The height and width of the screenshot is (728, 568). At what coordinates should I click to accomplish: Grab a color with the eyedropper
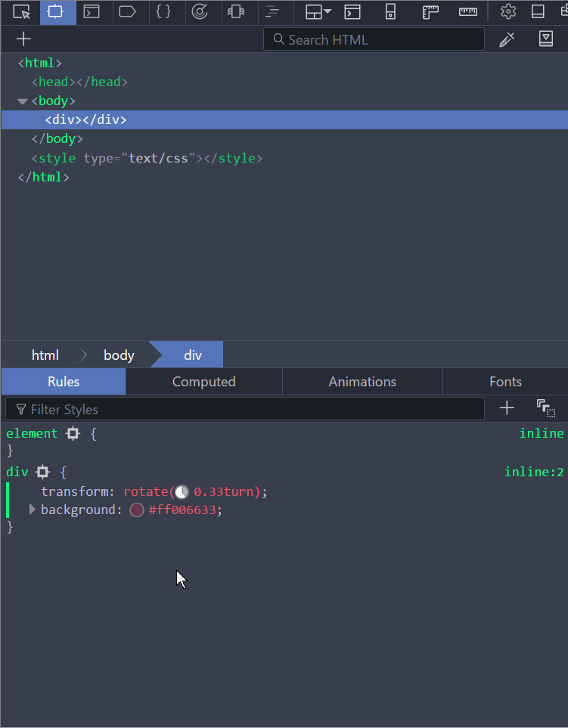coord(507,39)
